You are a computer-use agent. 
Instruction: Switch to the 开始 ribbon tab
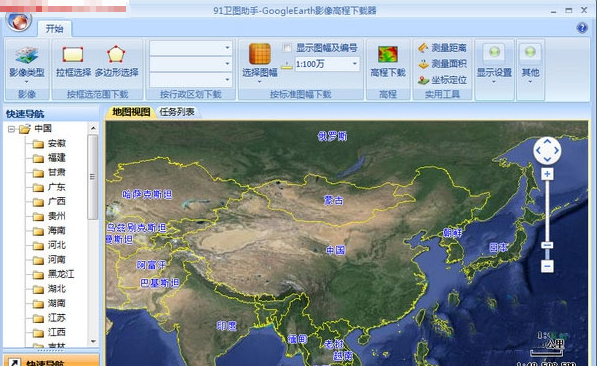pyautogui.click(x=54, y=29)
